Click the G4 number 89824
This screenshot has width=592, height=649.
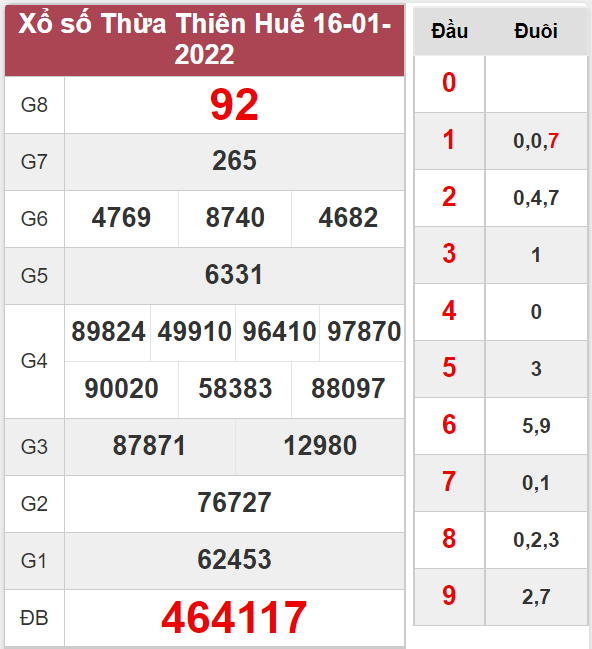[108, 332]
